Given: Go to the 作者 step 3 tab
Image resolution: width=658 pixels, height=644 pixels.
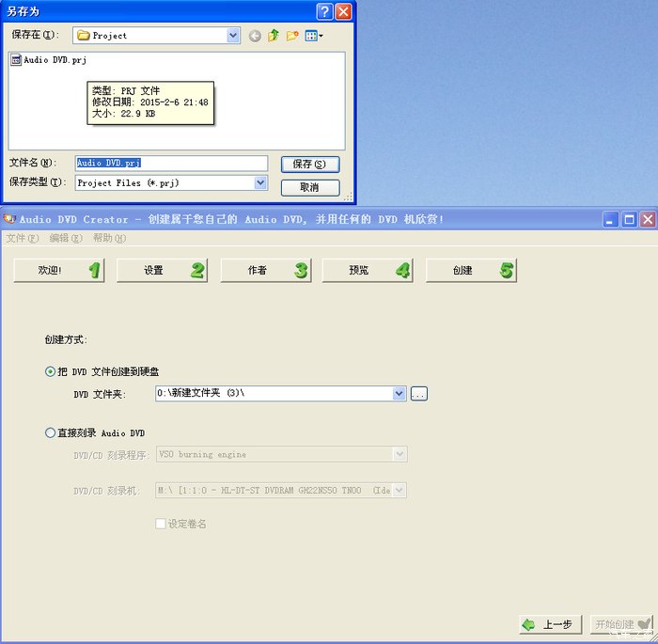Looking at the screenshot, I should click(264, 271).
